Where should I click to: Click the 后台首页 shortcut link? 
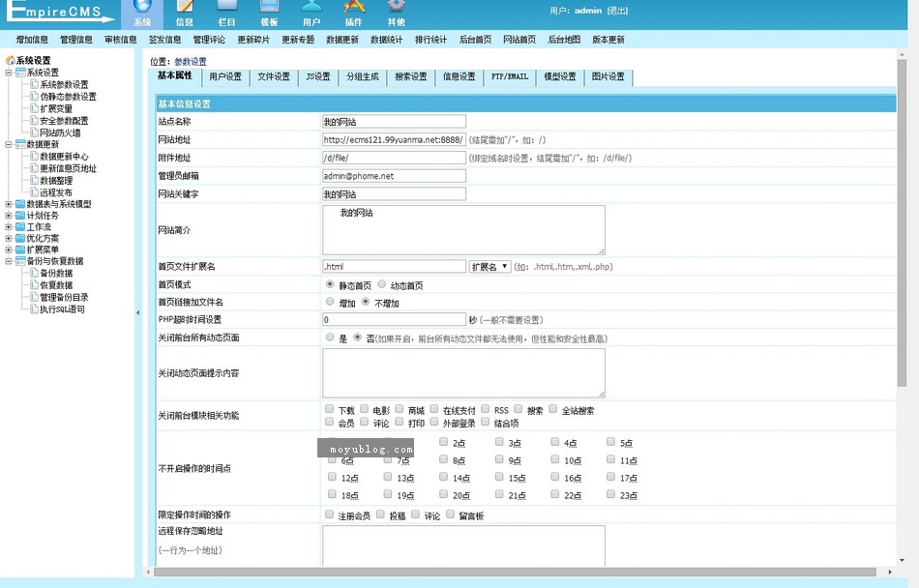(475, 40)
